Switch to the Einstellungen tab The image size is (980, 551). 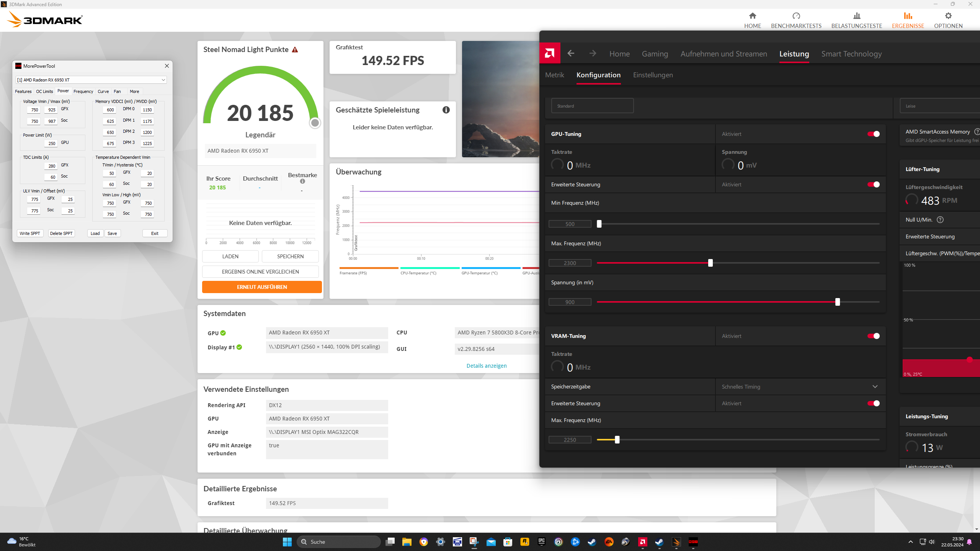coord(653,75)
